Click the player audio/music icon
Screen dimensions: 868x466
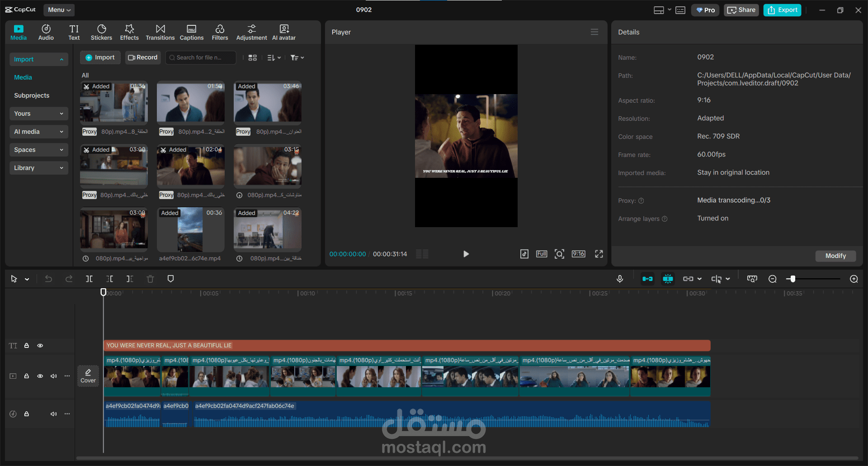pos(524,254)
